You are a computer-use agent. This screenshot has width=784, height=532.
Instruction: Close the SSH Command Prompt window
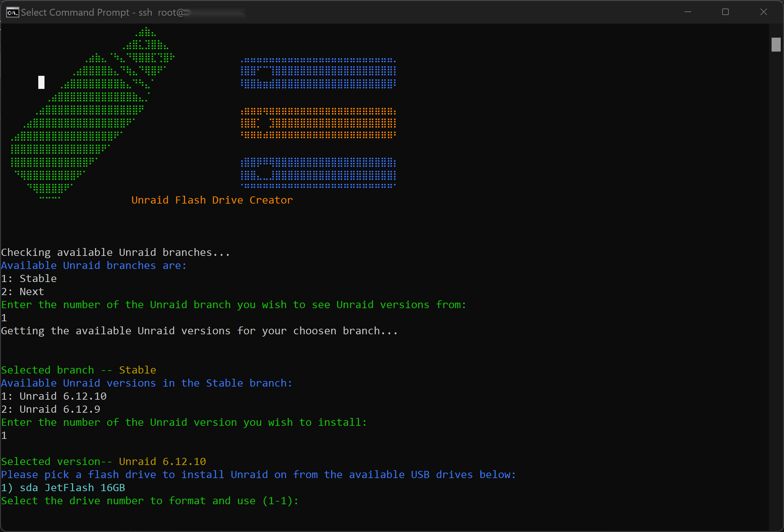pyautogui.click(x=763, y=12)
